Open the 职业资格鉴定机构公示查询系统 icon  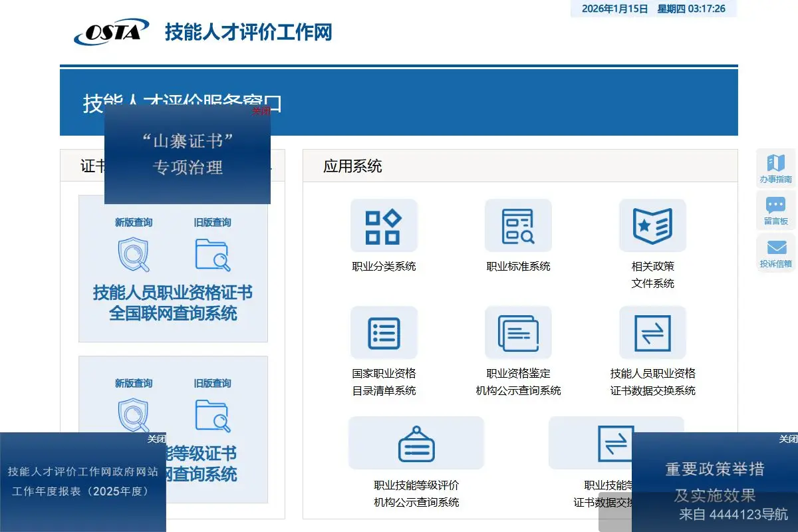[518, 332]
